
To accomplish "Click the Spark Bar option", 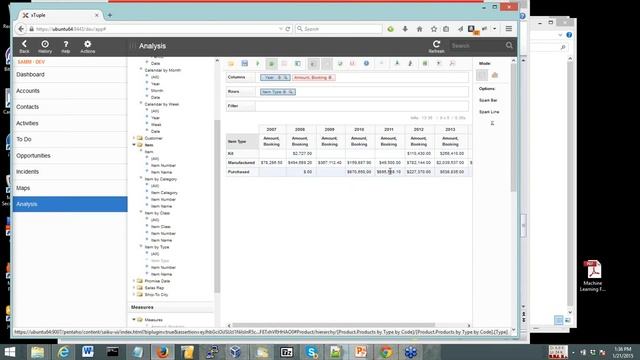I will [488, 100].
